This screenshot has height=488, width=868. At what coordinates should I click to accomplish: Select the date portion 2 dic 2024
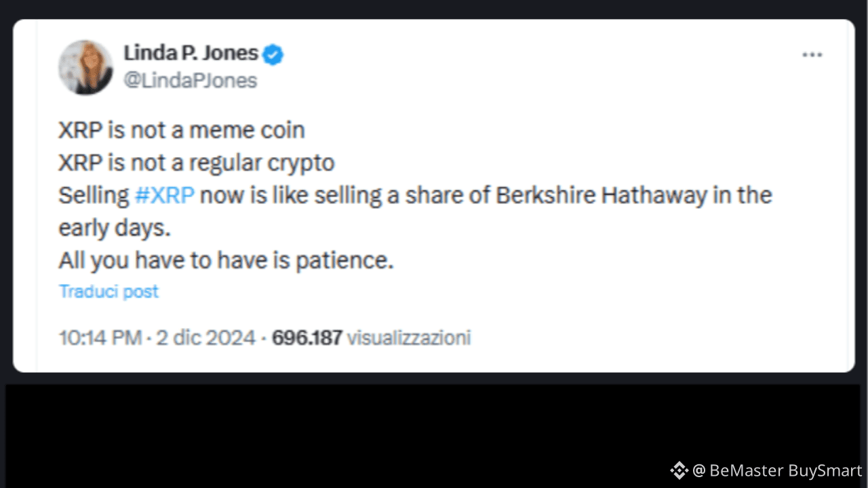(205, 338)
